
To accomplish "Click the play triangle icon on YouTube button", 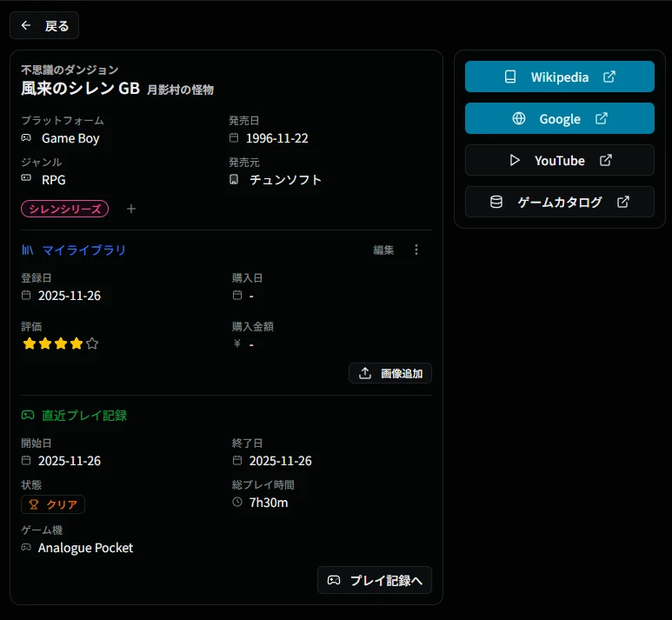I will [515, 160].
